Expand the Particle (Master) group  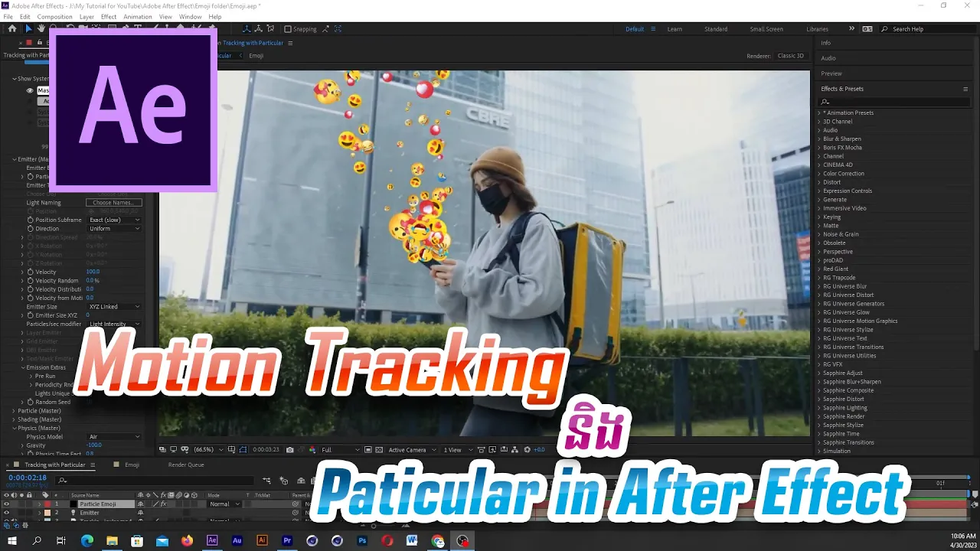(x=13, y=411)
